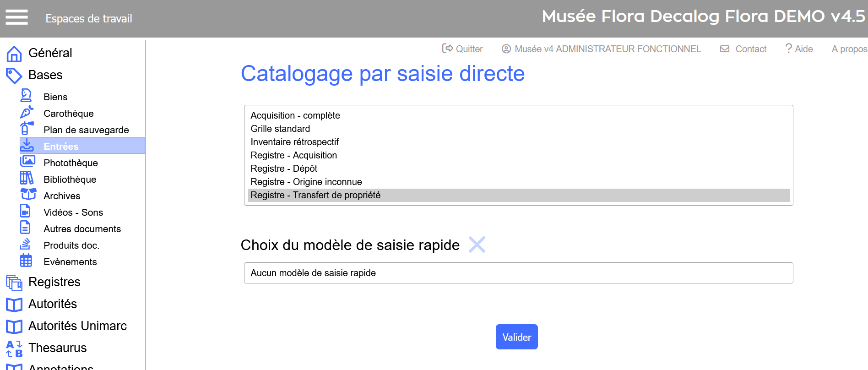This screenshot has height=370, width=868.
Task: Collapse the Bases section
Action: [x=45, y=75]
